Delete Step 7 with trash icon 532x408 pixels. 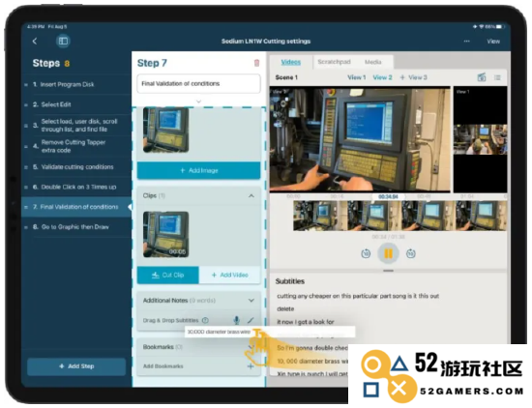pyautogui.click(x=257, y=63)
